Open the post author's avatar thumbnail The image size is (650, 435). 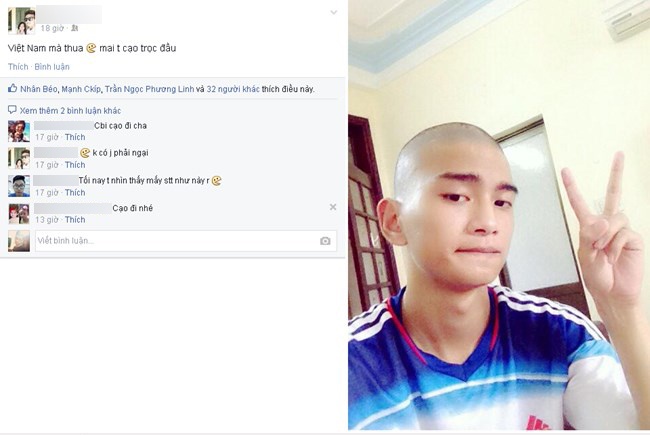tap(22, 21)
